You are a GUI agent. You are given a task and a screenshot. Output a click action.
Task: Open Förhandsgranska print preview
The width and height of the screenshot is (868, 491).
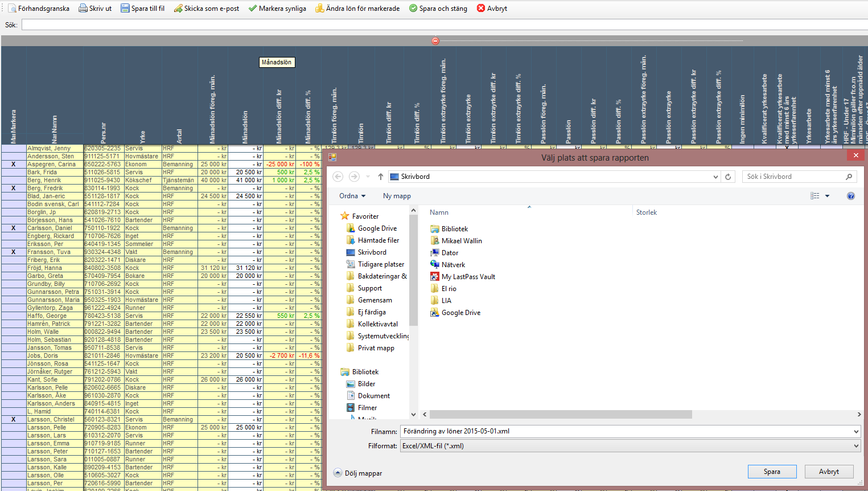click(x=38, y=9)
